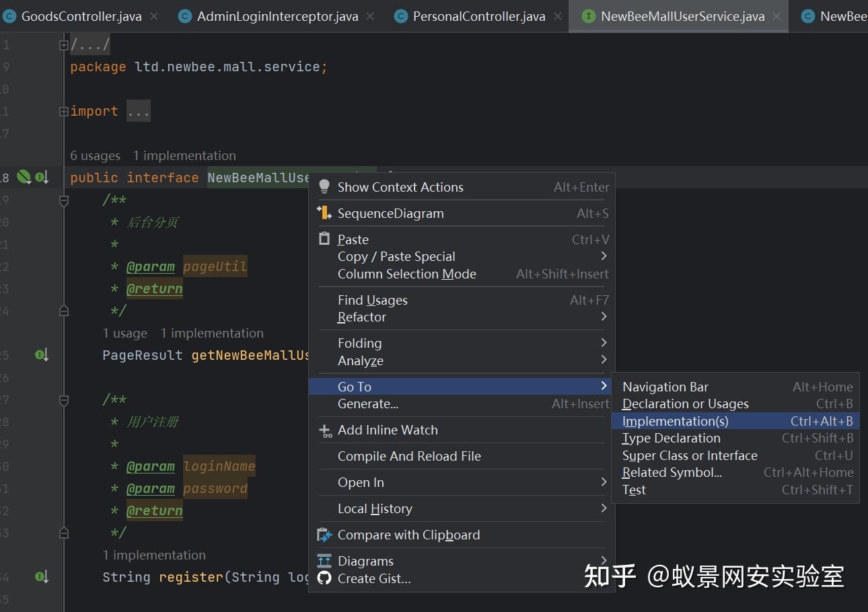Click the Compare with Clipboard icon
868x612 pixels.
(324, 535)
